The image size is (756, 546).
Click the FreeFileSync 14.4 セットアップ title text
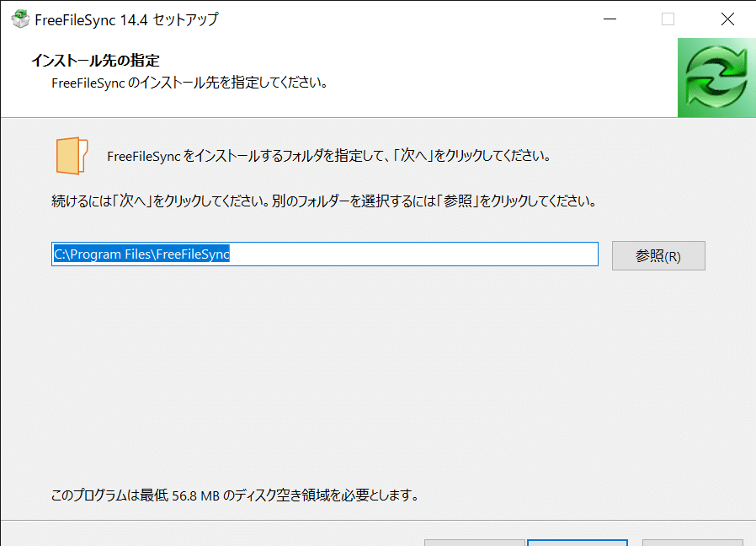coord(126,19)
